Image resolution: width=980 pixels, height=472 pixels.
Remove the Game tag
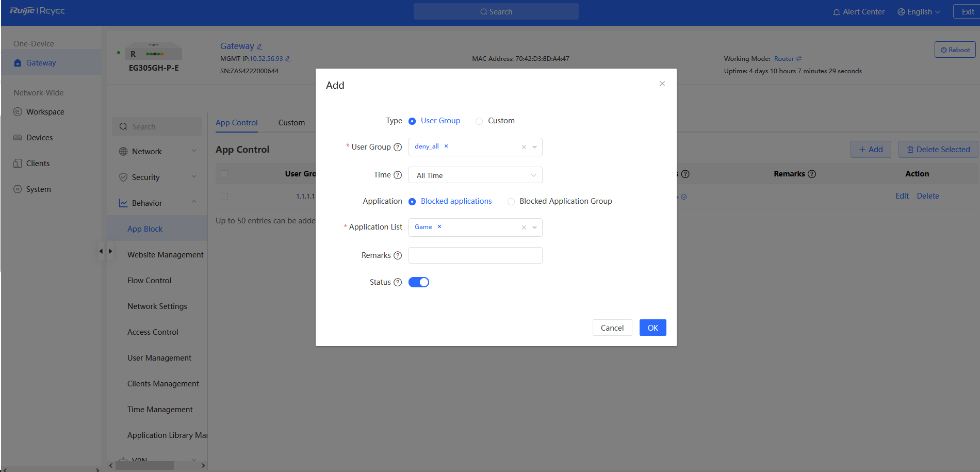[x=439, y=227]
